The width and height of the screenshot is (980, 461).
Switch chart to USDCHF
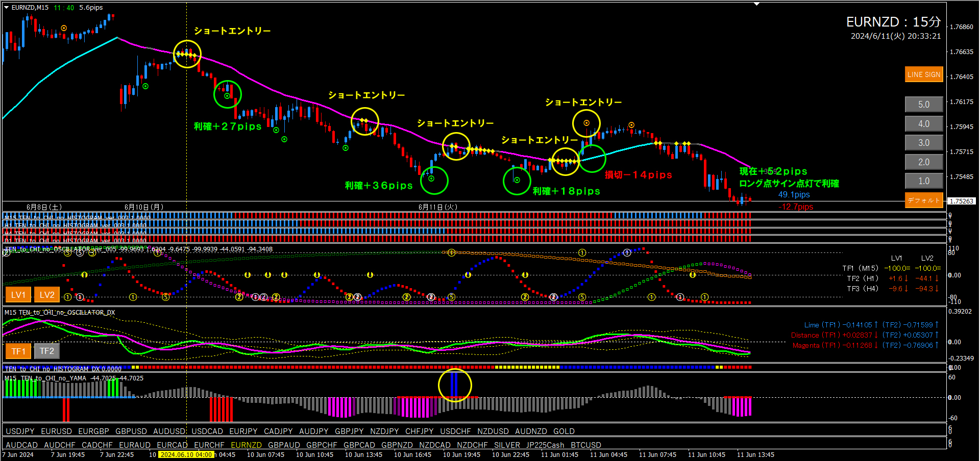[456, 431]
